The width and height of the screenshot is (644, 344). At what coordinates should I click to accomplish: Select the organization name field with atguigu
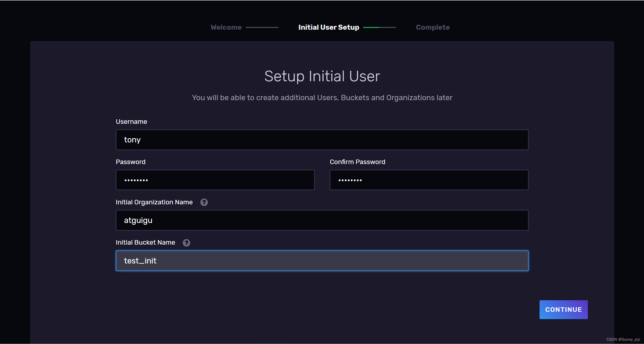[x=322, y=220]
